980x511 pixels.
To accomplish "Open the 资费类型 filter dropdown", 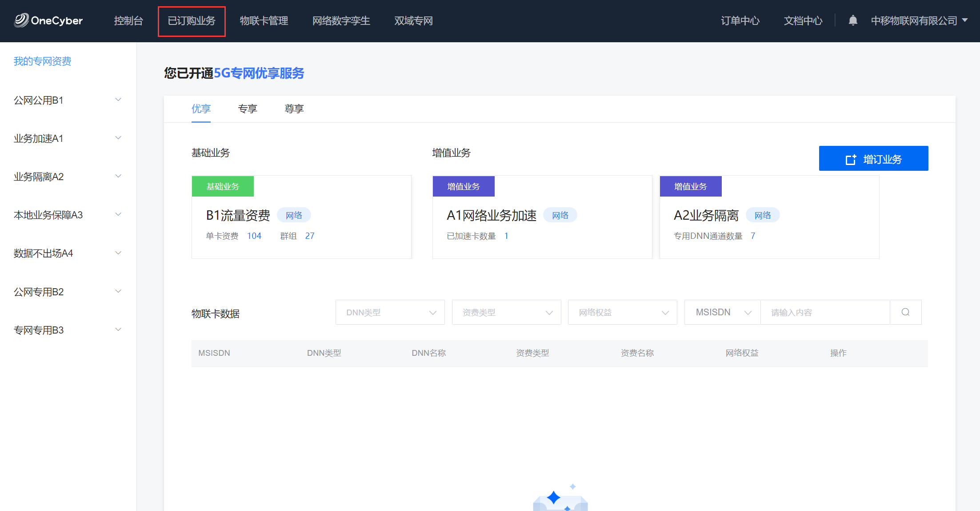I will point(506,312).
